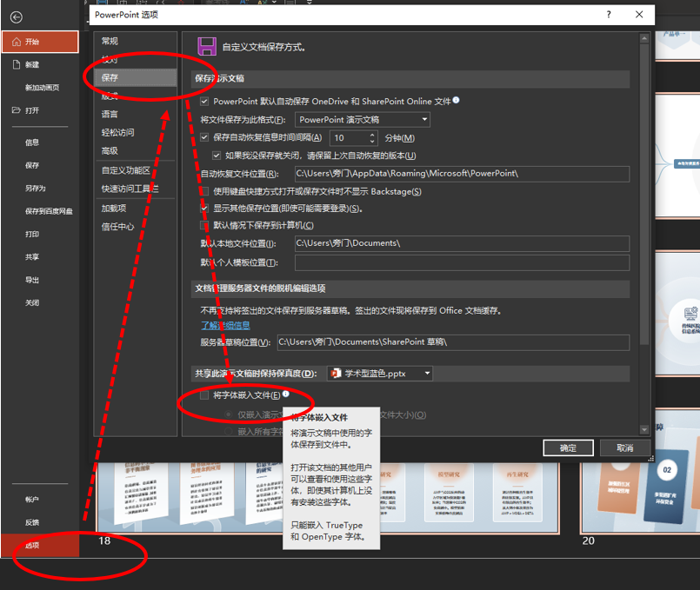Select 高级 category in options list
700x590 pixels.
(136, 150)
